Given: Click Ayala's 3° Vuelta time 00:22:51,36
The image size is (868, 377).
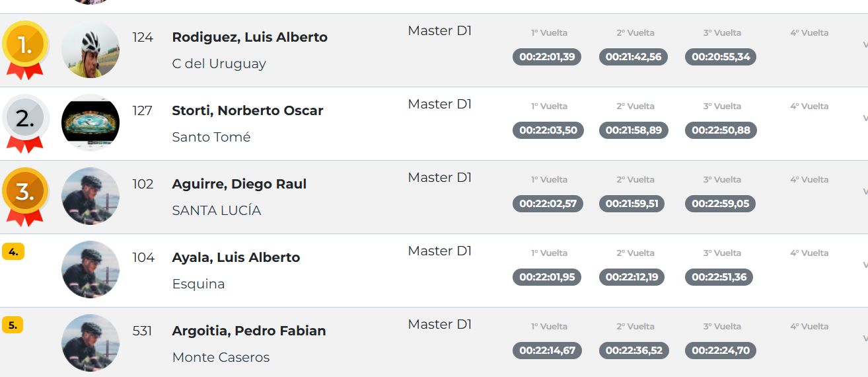Looking at the screenshot, I should click(719, 277).
